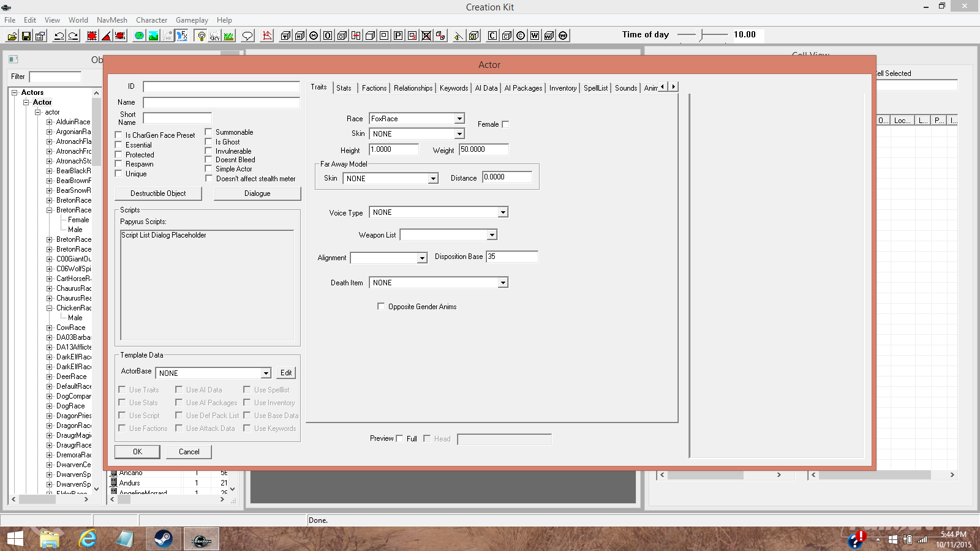Click the green globe world icon
This screenshot has height=551, width=980.
[x=140, y=36]
